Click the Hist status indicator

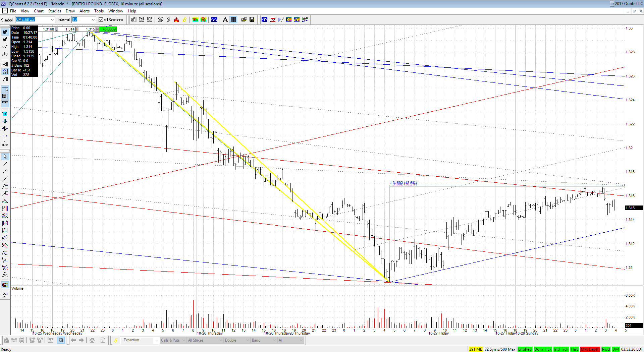[574, 349]
